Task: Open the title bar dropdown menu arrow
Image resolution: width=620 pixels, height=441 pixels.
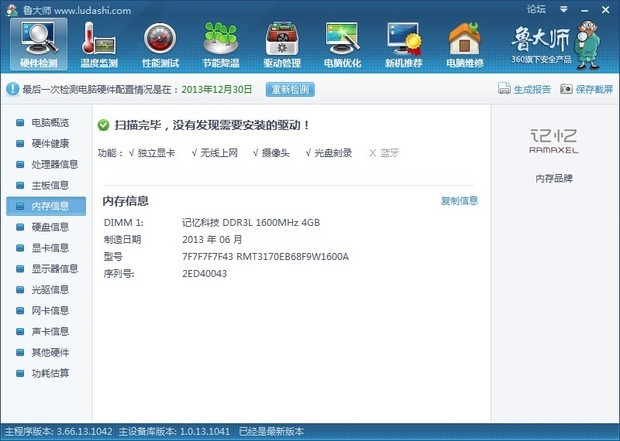Action: coord(564,9)
